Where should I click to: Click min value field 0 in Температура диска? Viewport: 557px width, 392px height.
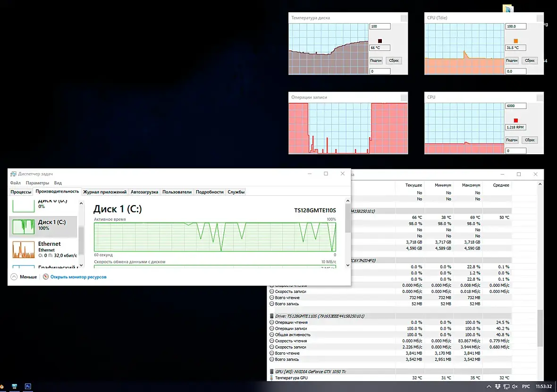pos(380,71)
